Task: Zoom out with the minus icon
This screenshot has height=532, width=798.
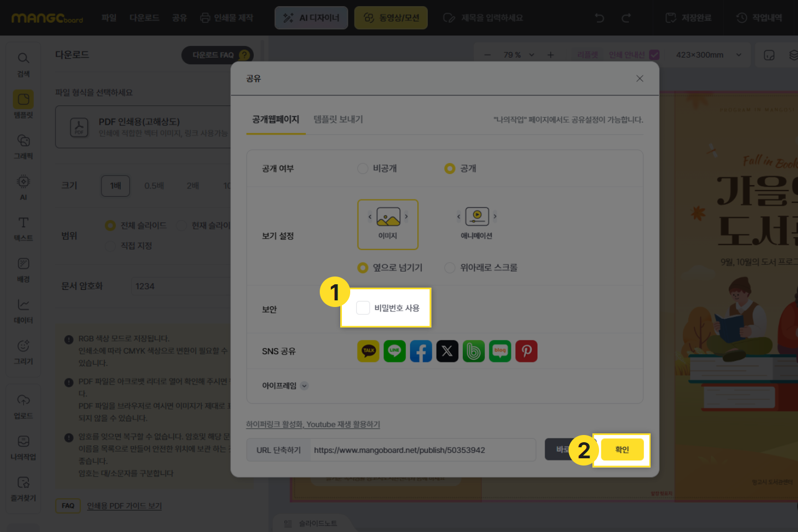Action: [488, 55]
